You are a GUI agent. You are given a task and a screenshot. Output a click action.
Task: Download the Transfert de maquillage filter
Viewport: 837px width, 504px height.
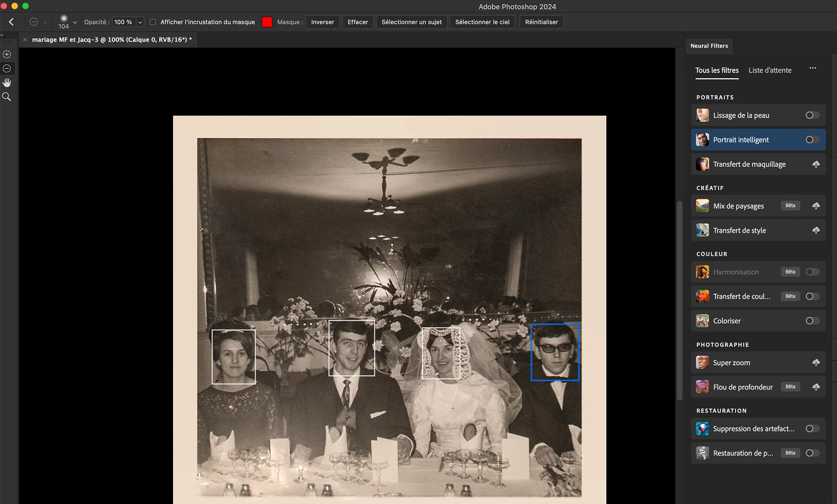(816, 164)
